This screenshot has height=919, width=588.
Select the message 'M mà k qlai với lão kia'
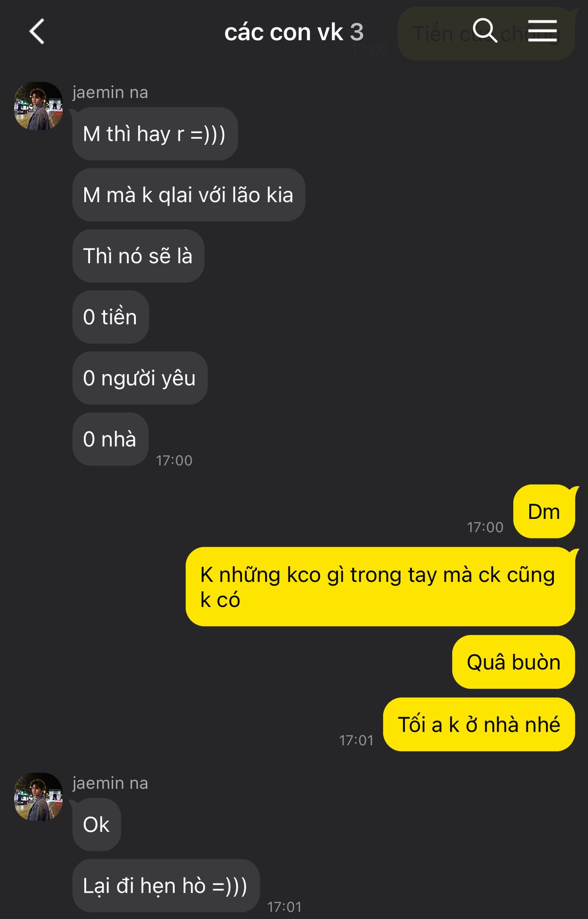point(189,195)
